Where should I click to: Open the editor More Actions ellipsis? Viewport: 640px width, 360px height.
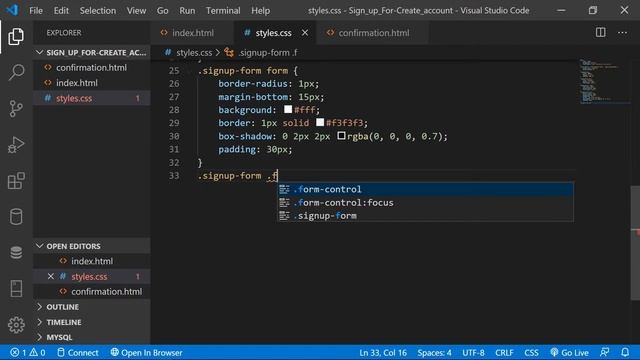[622, 33]
